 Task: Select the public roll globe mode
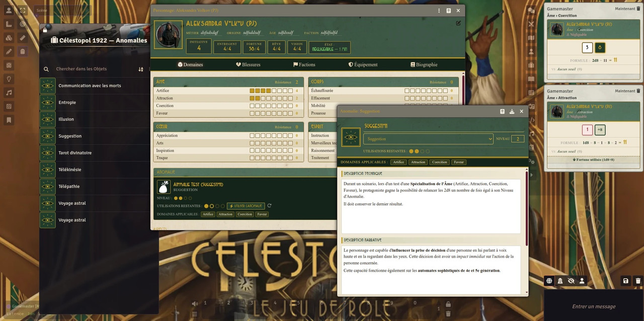pos(549,281)
